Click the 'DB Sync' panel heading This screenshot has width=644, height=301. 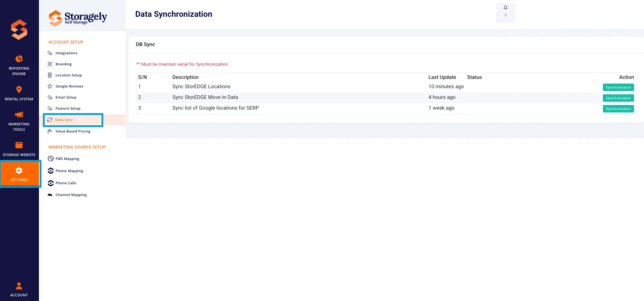[x=145, y=45]
